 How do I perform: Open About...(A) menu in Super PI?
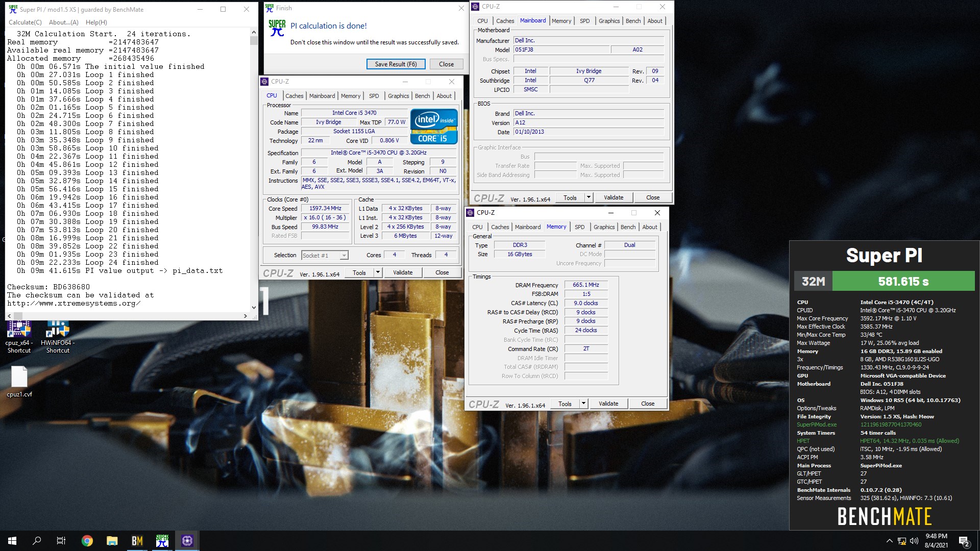64,22
